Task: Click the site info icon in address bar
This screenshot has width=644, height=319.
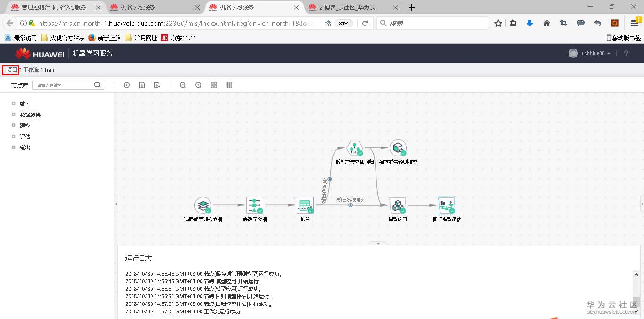Action: [x=24, y=24]
